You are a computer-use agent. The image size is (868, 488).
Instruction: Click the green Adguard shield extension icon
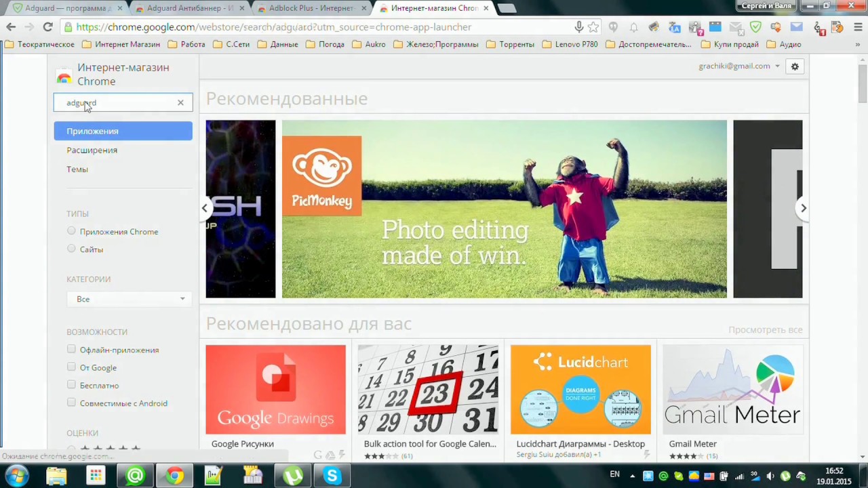755,27
